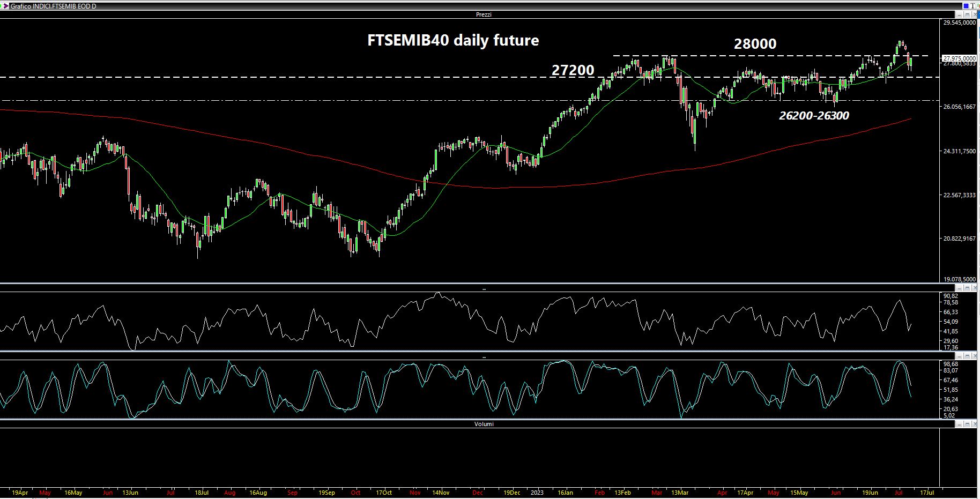Select the 26200-26300 support label
This screenshot has height=499, width=980.
[814, 116]
